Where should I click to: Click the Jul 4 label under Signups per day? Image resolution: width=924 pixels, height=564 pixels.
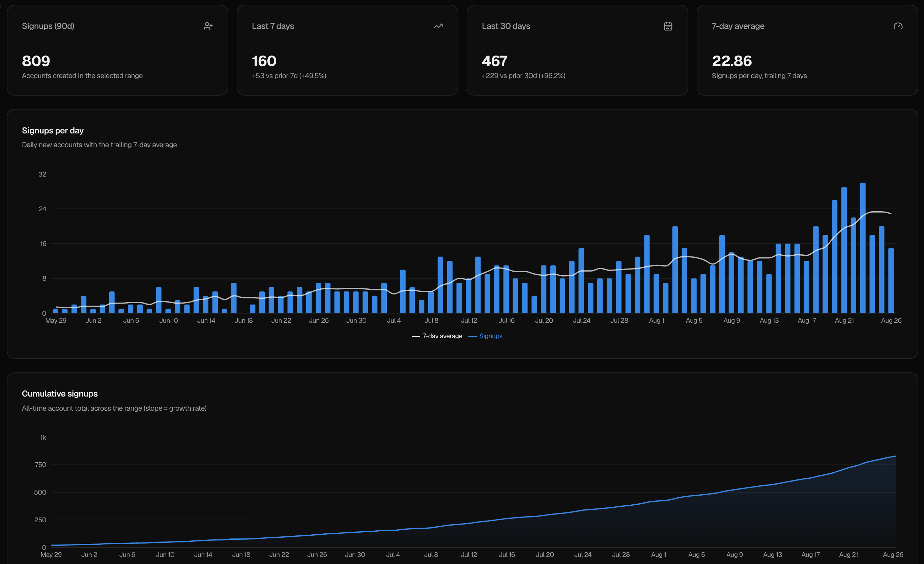click(394, 320)
